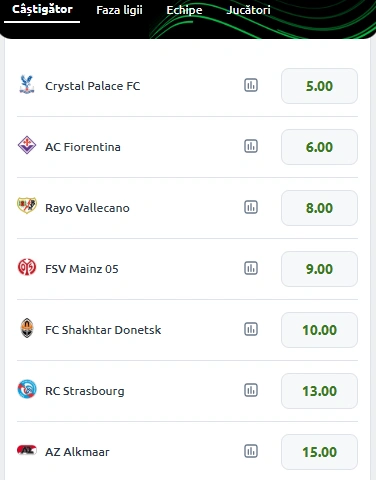Click the Crystal Palace club crest
Viewport: 376px width, 480px height.
click(27, 85)
